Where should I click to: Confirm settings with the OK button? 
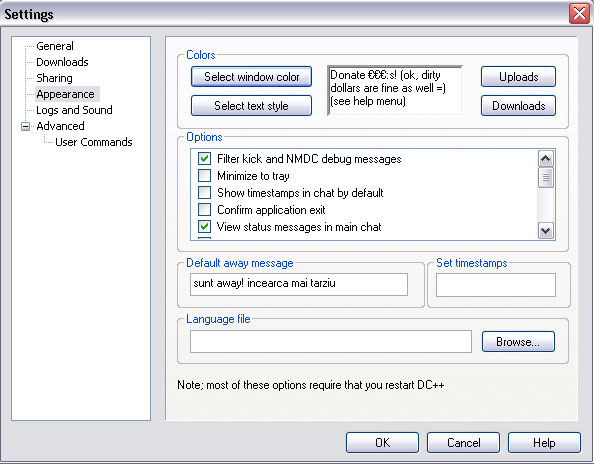[382, 442]
